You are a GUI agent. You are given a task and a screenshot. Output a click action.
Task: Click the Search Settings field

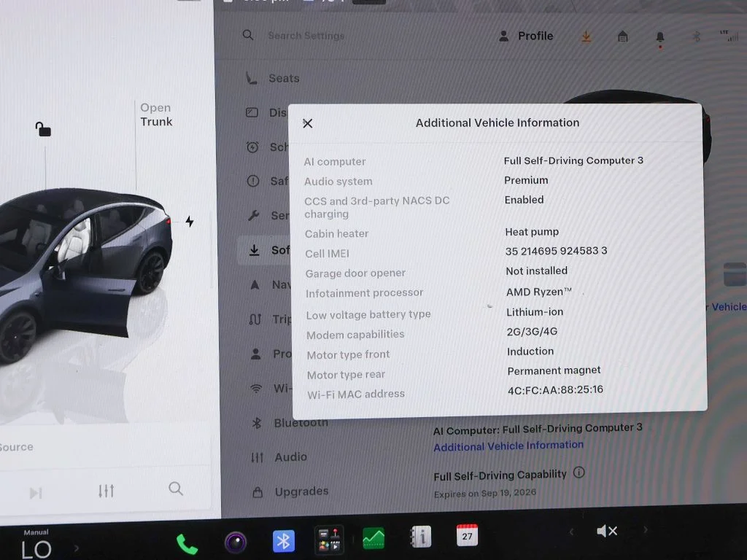coord(306,36)
